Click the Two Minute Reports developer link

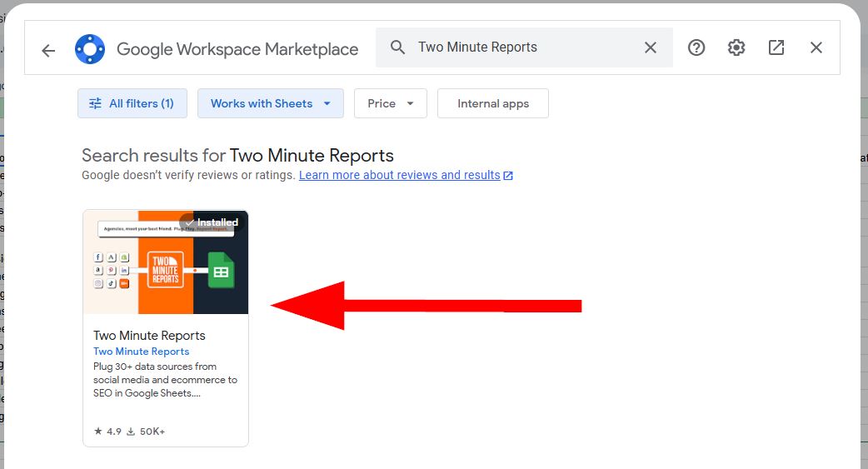(x=141, y=352)
